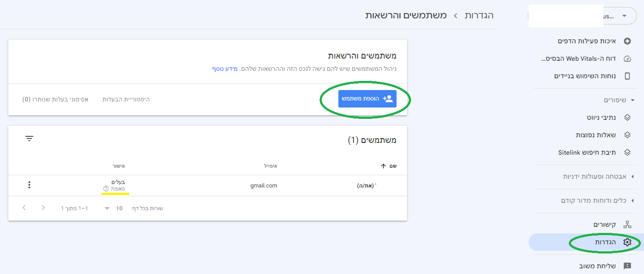Open the rows per page dropdown

click(x=113, y=208)
